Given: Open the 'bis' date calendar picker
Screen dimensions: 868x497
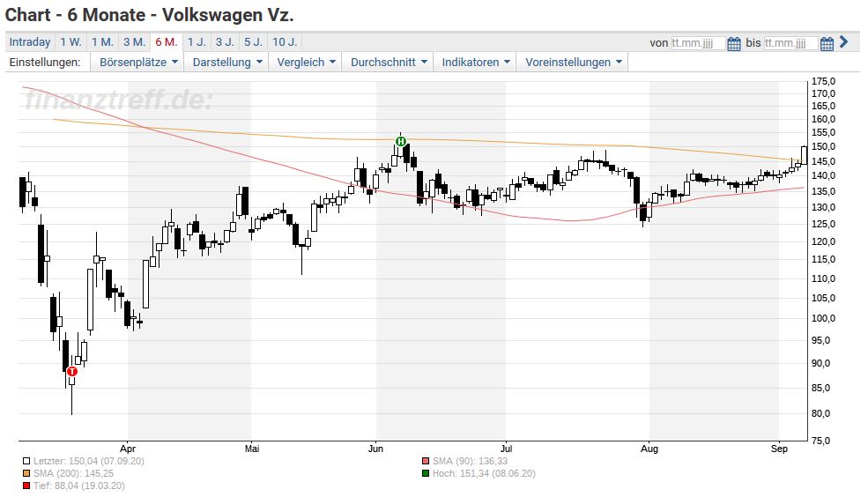Looking at the screenshot, I should click(x=827, y=43).
